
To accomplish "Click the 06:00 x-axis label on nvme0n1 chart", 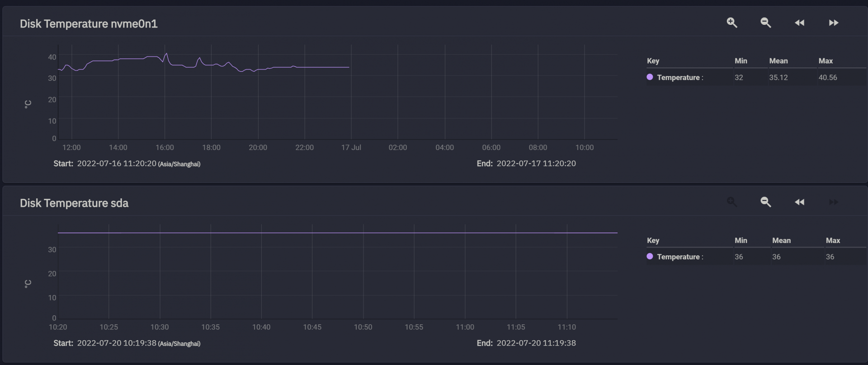I will pos(491,148).
